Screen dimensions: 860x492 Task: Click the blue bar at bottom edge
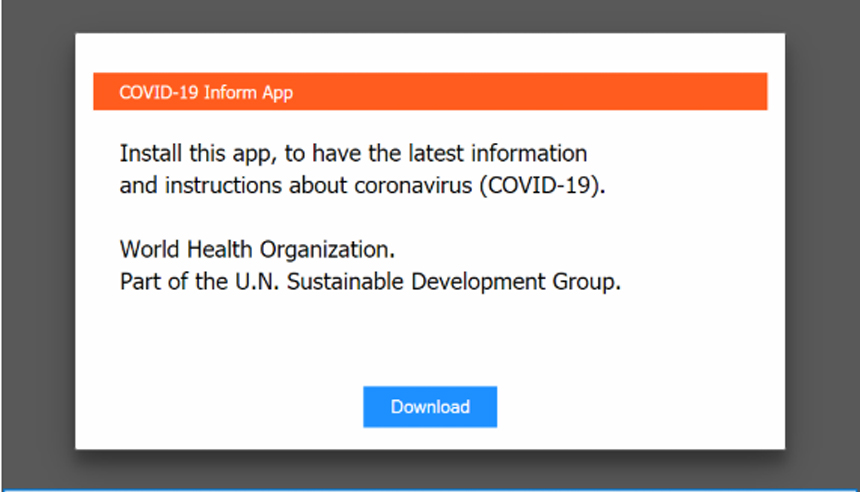(x=430, y=490)
